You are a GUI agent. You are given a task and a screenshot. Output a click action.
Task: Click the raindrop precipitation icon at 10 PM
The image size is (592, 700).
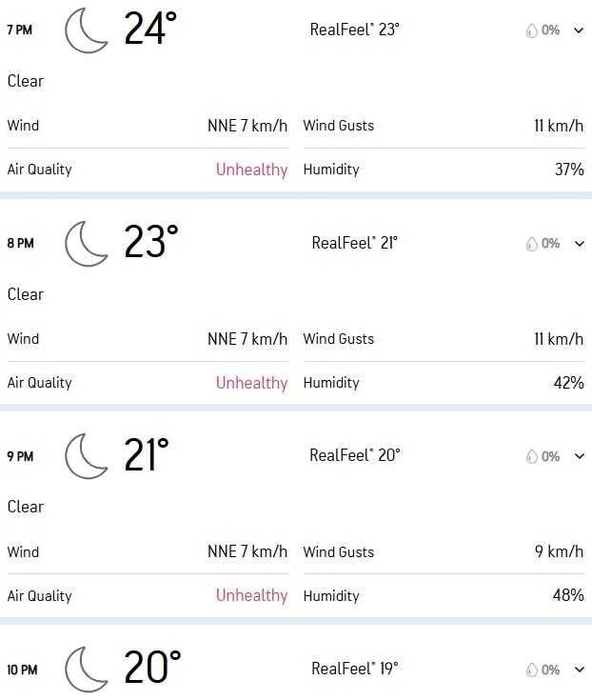pos(532,670)
